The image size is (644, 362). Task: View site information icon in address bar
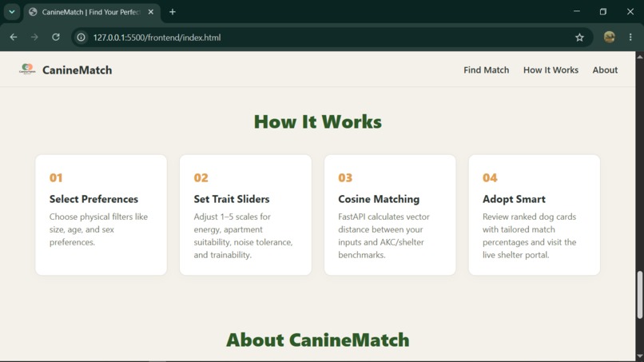[x=81, y=38]
